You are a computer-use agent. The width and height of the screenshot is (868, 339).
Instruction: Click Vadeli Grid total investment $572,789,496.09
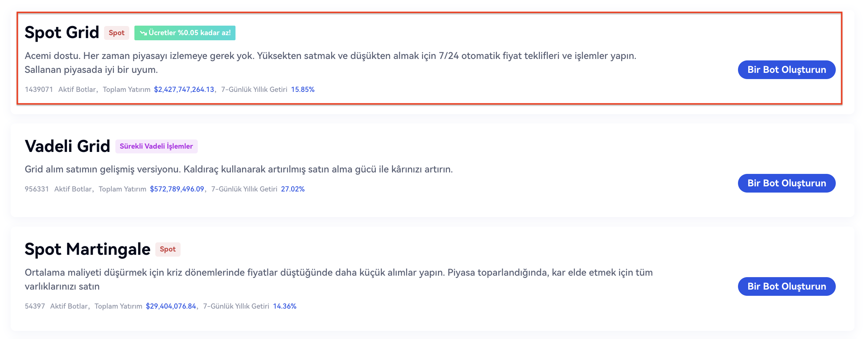click(x=177, y=189)
